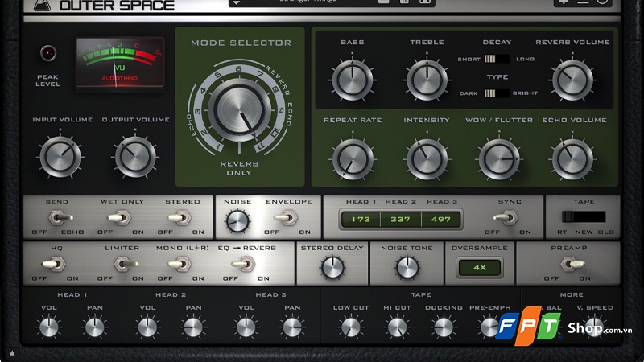
Task: Click the AudioThing flask logo
Action: coord(42,5)
